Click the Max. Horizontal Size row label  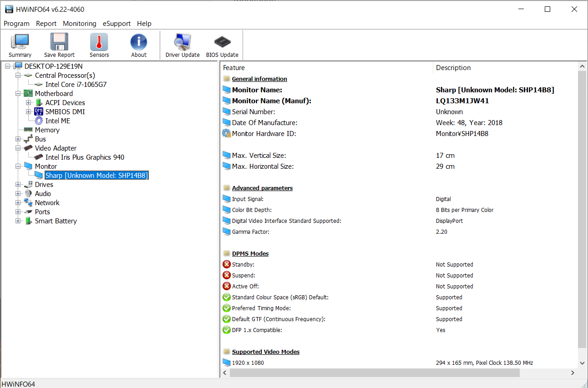tap(263, 166)
